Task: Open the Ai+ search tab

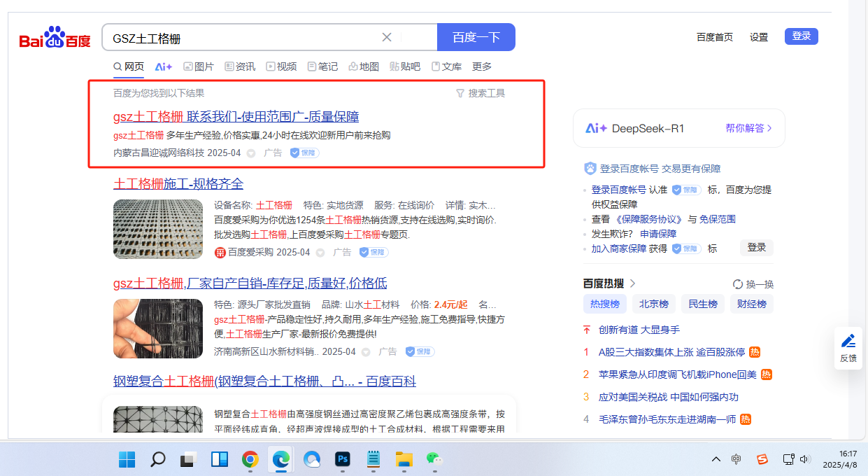Action: [x=164, y=66]
